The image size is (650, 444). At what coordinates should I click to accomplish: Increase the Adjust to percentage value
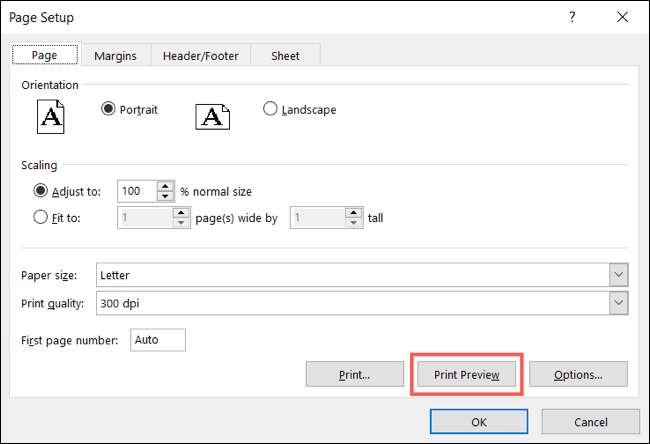coord(165,185)
